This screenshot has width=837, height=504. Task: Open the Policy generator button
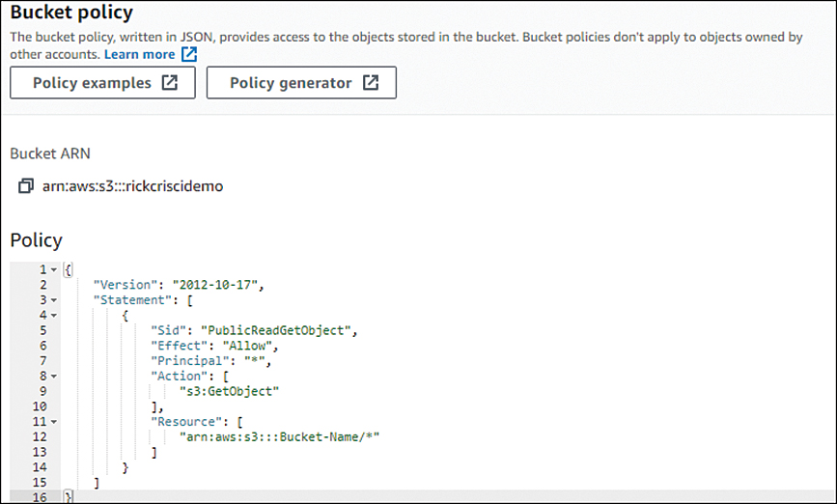tap(301, 82)
